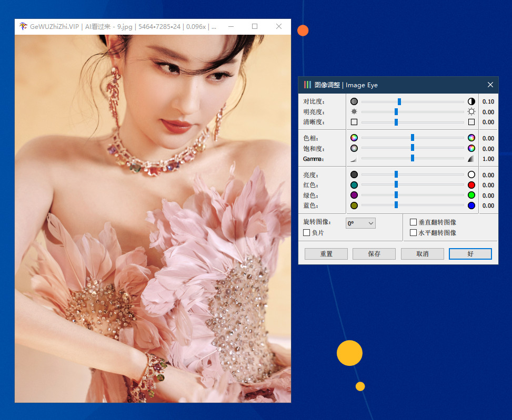Click the Image Eye app icon in viewer title bar

[x=23, y=26]
